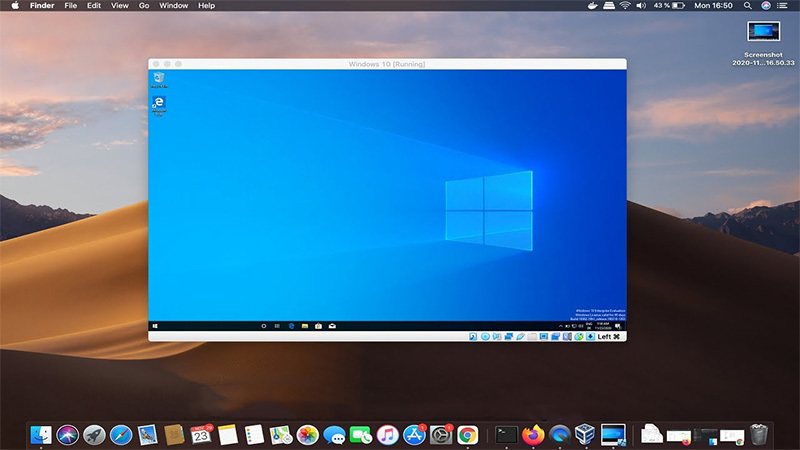
Task: Open the Screenshot file on desktop
Action: (x=763, y=43)
